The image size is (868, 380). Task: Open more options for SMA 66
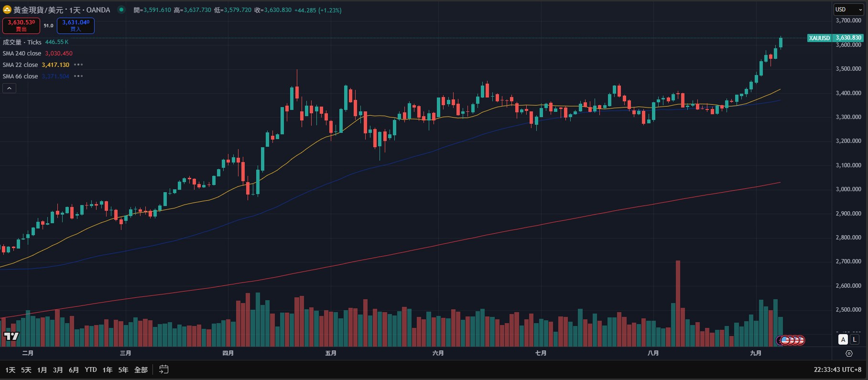pyautogui.click(x=79, y=76)
